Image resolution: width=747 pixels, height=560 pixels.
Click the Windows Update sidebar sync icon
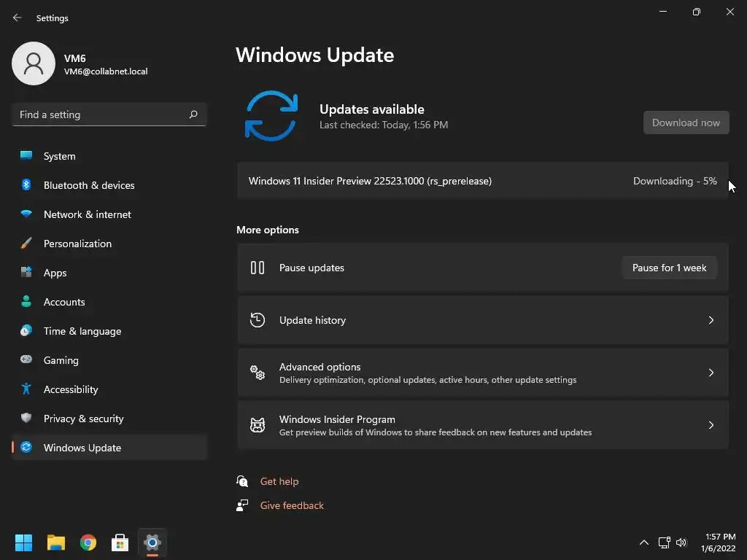[26, 447]
